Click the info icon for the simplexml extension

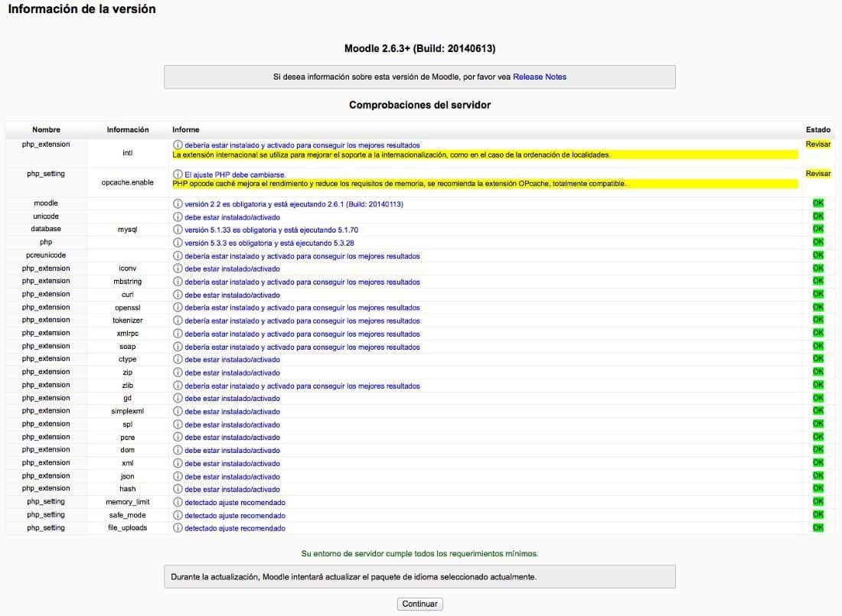tap(178, 412)
